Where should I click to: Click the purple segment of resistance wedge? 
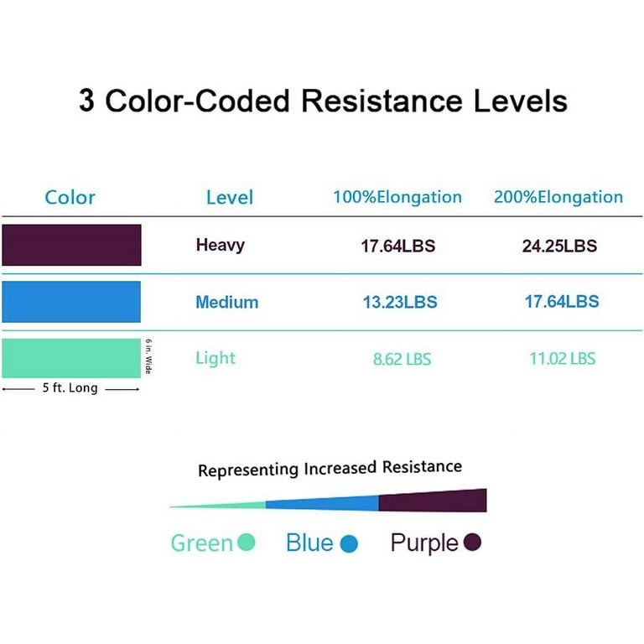pyautogui.click(x=433, y=501)
